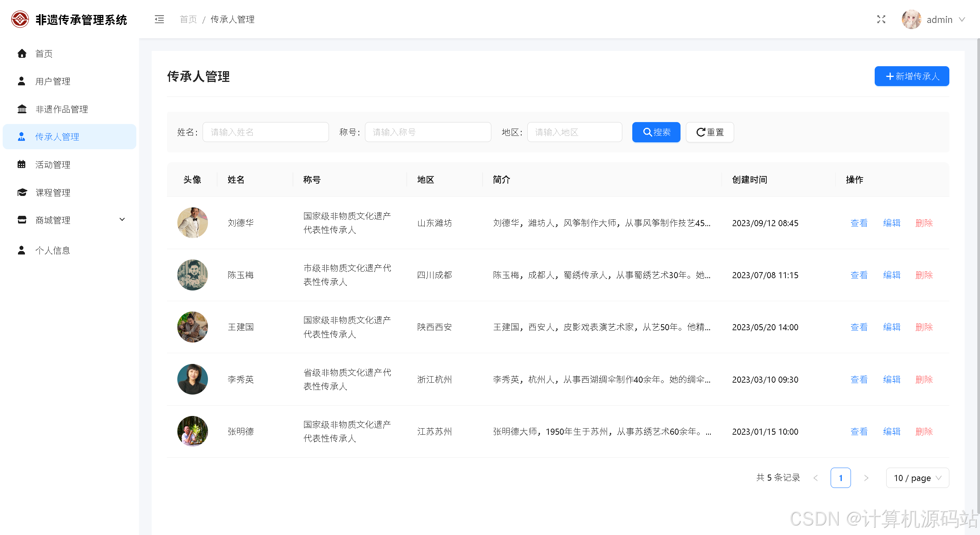Click 删除 link for 刘德华 row
Viewport: 980px width, 535px height.
coord(924,223)
